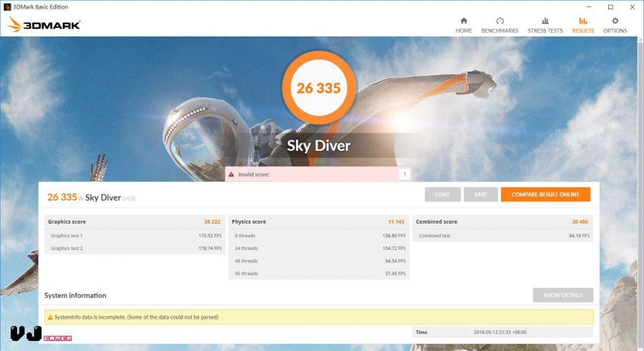
Task: Select the Graphics test 2 row
Action: click(135, 249)
